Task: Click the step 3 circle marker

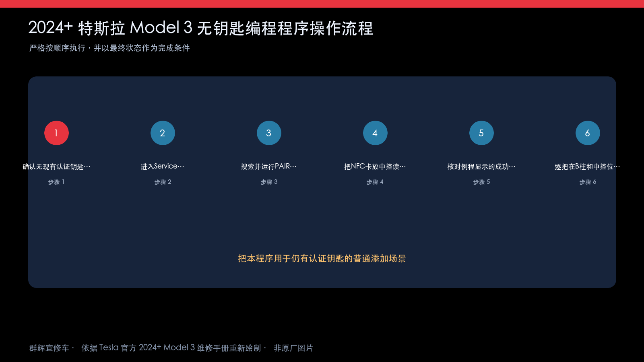Action: click(269, 133)
